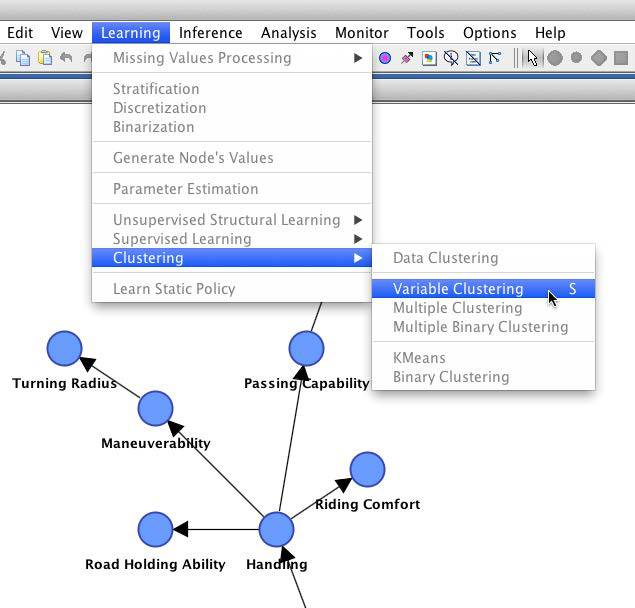Click the paste clipboard icon

tap(45, 58)
